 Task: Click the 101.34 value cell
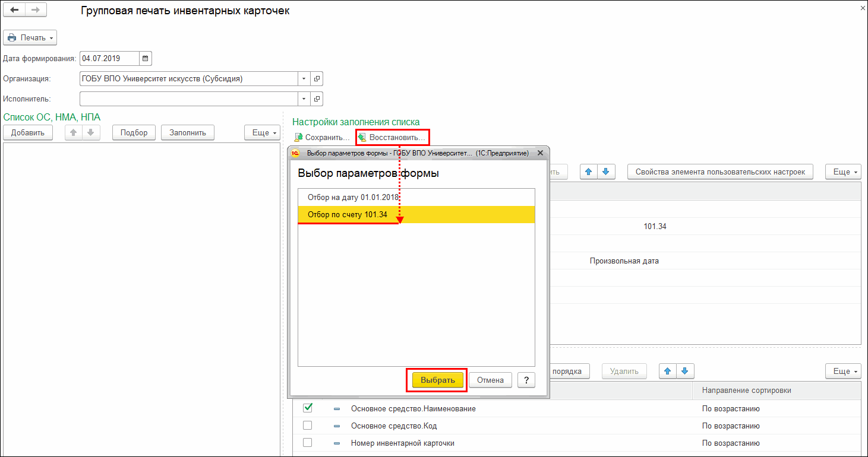pos(655,226)
